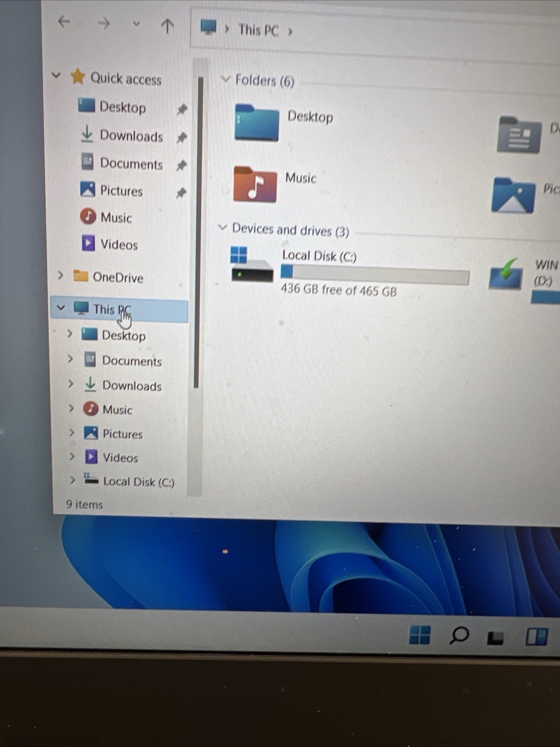Expand Music under This PC

pyautogui.click(x=71, y=408)
